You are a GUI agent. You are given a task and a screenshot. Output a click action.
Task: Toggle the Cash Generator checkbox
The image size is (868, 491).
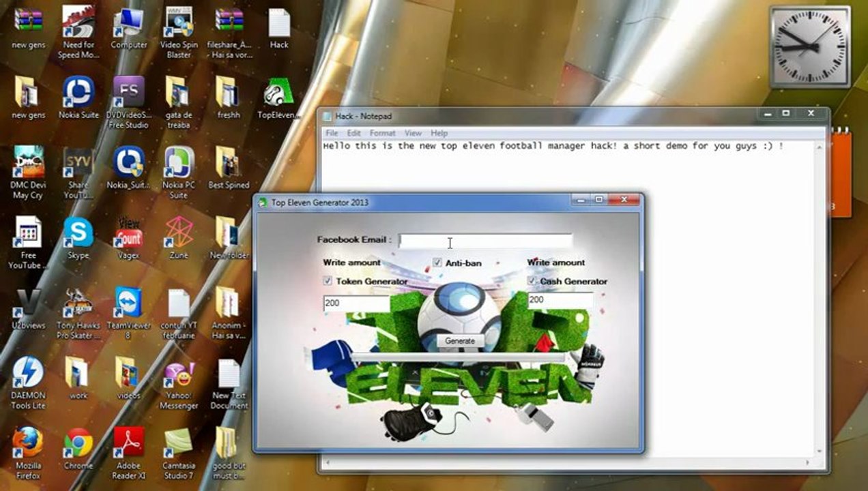(x=532, y=281)
